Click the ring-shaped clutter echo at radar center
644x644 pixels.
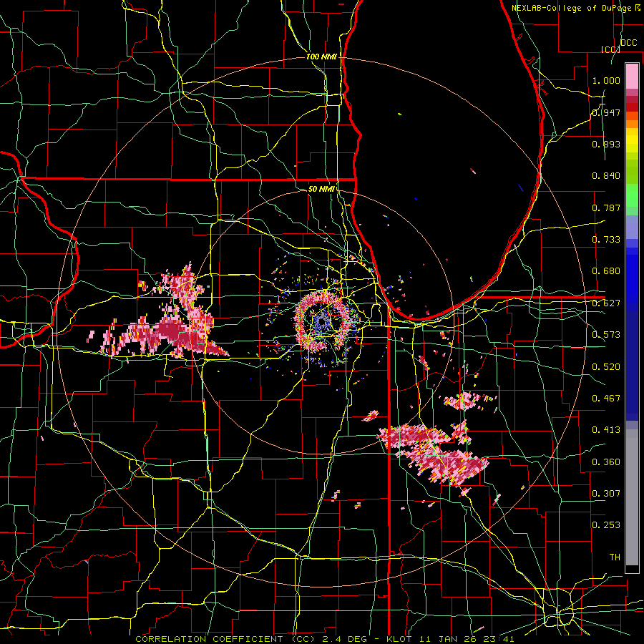click(323, 323)
